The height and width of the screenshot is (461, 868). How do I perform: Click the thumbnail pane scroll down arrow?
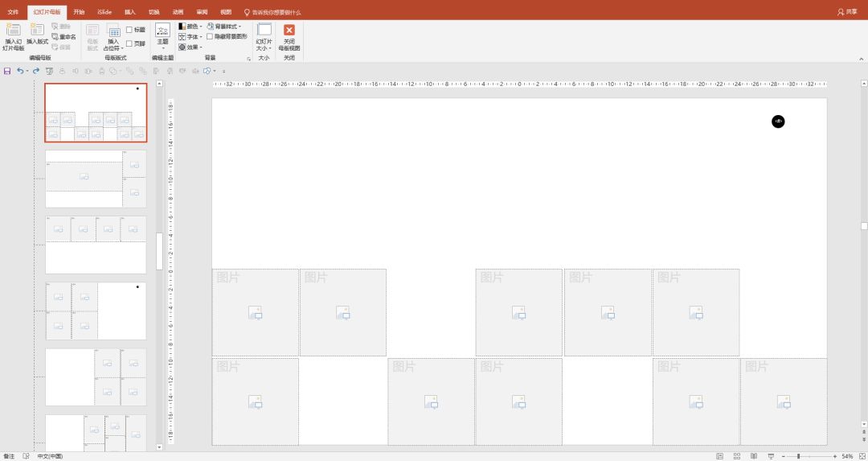pos(159,447)
